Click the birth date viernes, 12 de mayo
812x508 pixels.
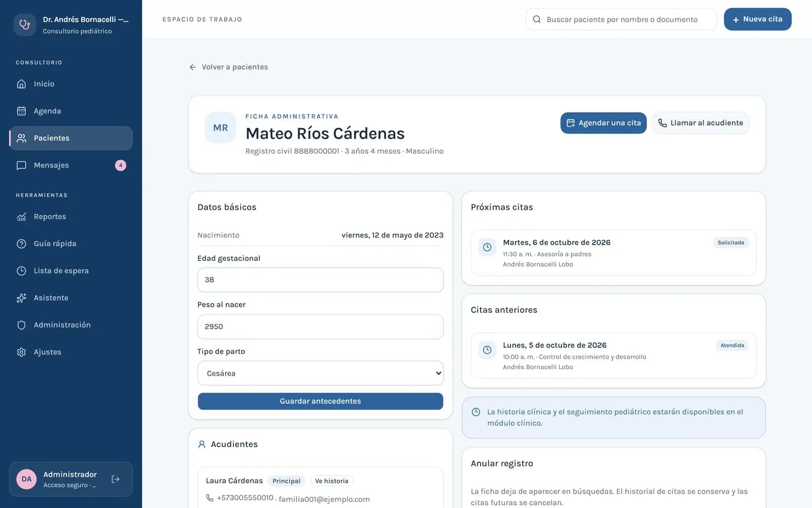(x=392, y=235)
